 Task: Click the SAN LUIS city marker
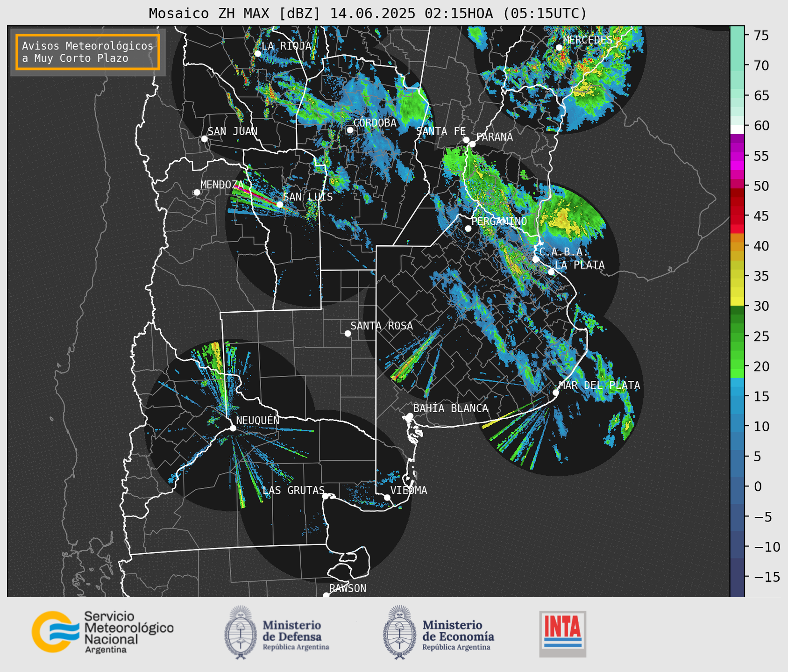280,205
